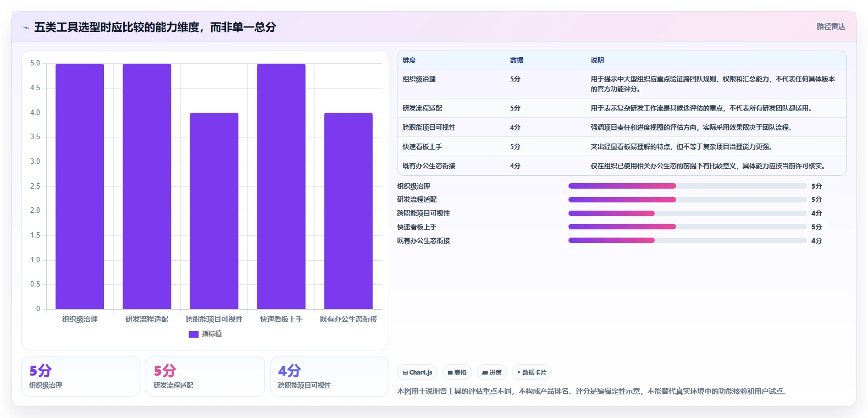Click the 研发流程适配 bar in the chart
The height and width of the screenshot is (418, 868).
[x=147, y=186]
